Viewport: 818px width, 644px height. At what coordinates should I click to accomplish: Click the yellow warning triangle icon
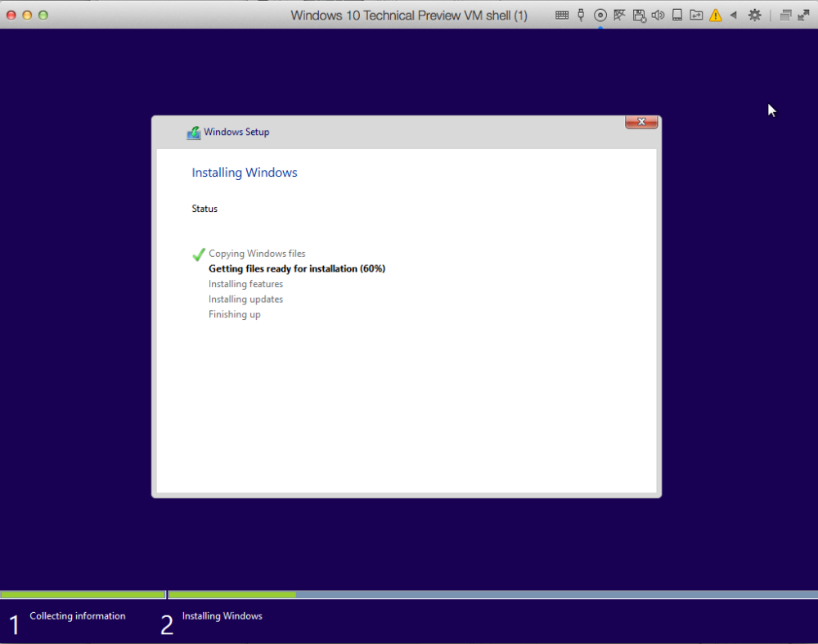716,15
